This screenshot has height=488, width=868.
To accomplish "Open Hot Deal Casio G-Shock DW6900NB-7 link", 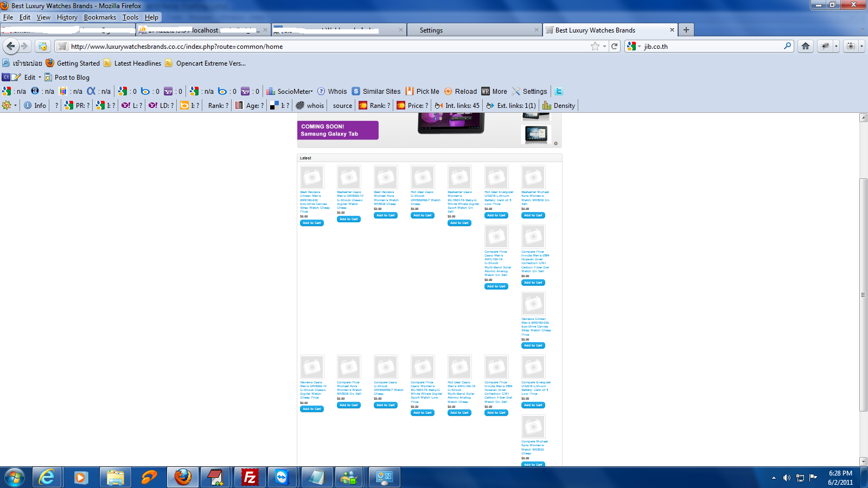I will point(425,198).
